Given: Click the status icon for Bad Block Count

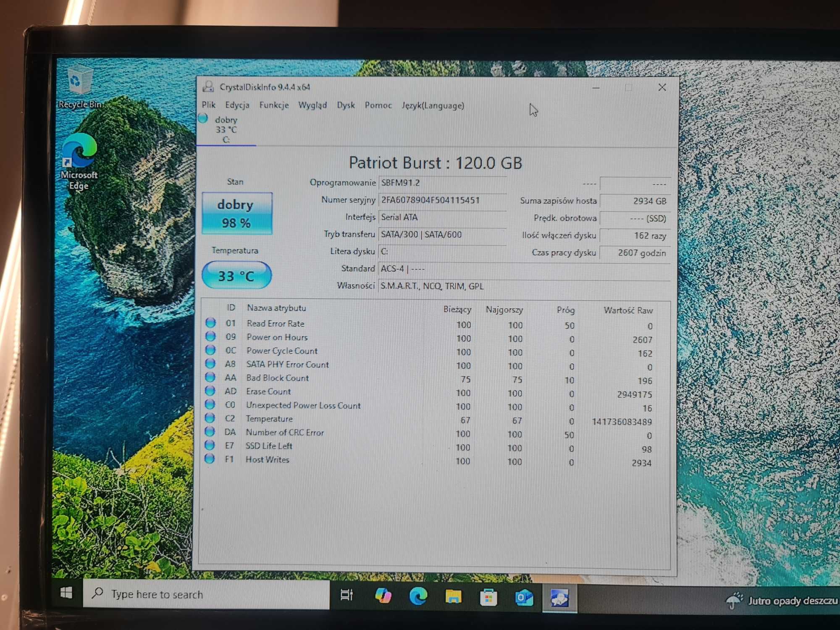Looking at the screenshot, I should (210, 377).
